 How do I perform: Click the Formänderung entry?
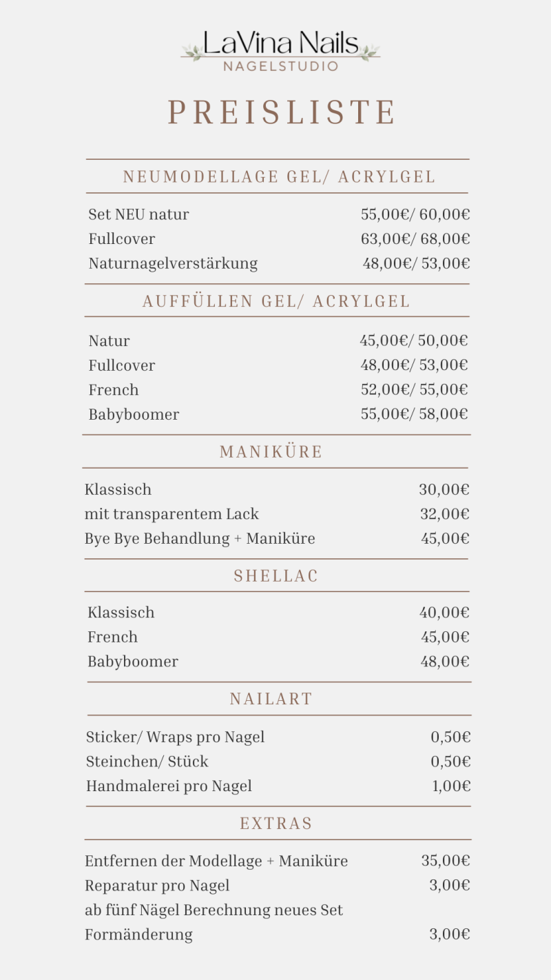pyautogui.click(x=138, y=935)
